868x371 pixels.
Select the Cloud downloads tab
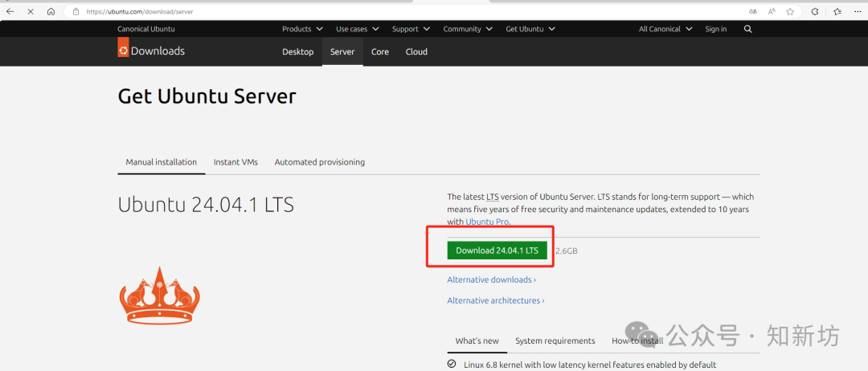[x=416, y=51]
